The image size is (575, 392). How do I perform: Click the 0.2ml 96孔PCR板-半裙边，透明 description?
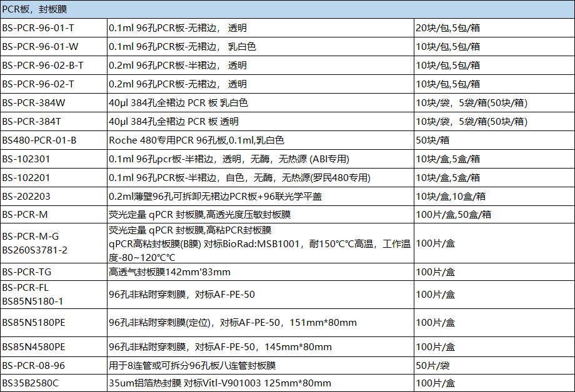click(187, 64)
